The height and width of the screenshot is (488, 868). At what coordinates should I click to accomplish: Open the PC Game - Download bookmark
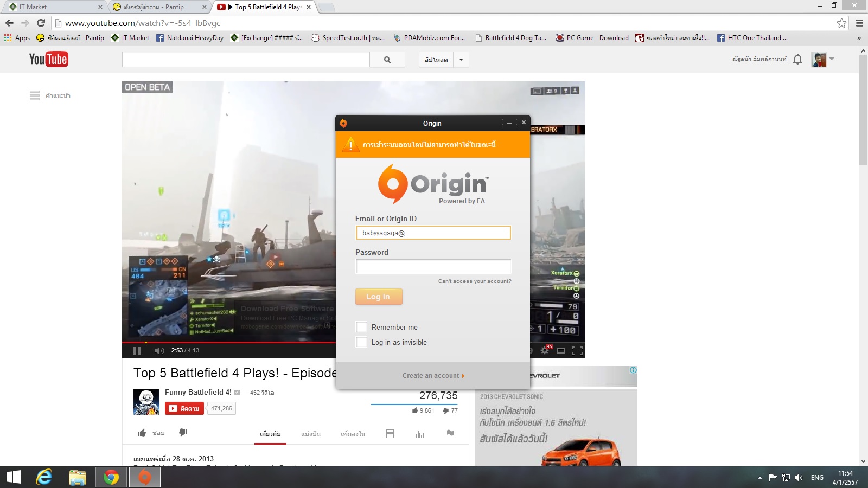click(592, 38)
